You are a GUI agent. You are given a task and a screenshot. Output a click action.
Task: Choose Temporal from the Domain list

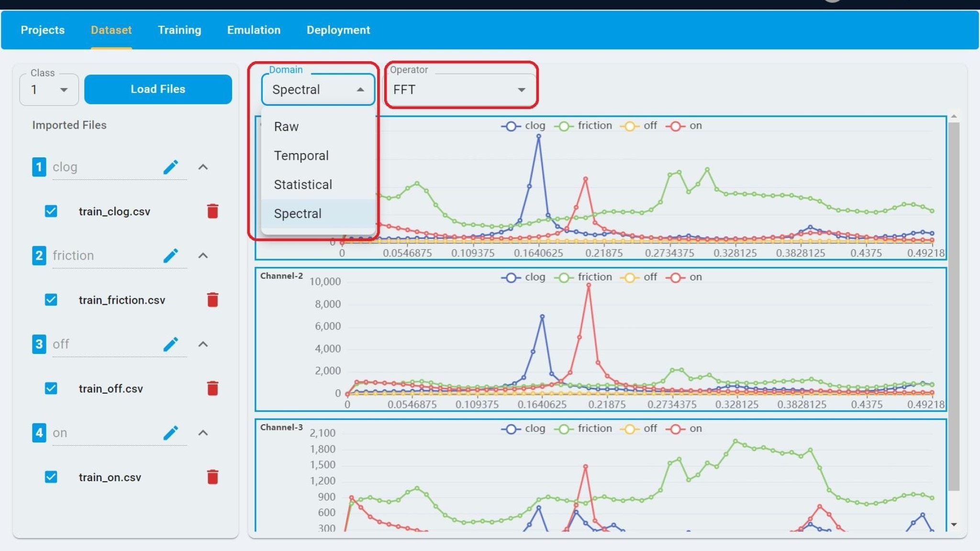point(301,156)
